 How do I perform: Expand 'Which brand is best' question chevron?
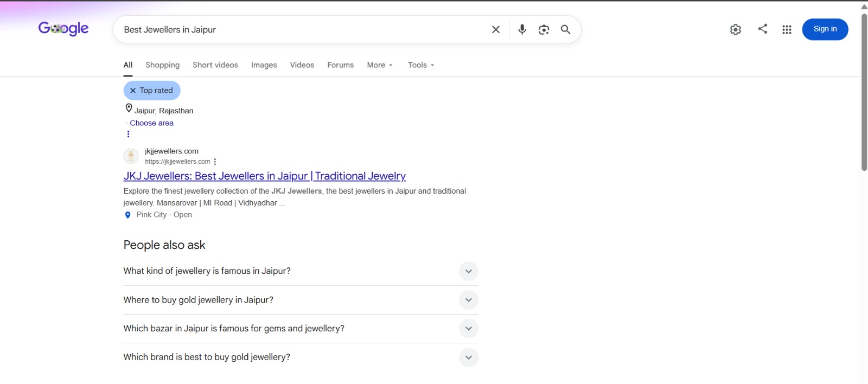[469, 357]
